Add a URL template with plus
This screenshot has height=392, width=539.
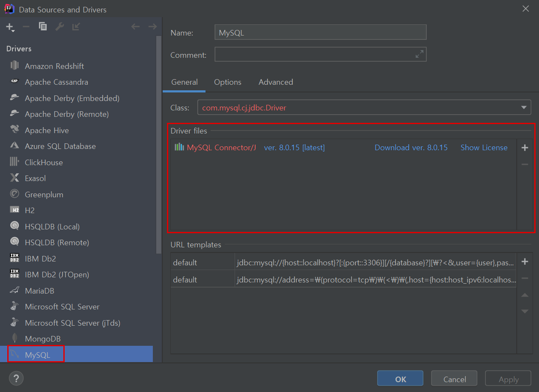coord(525,261)
